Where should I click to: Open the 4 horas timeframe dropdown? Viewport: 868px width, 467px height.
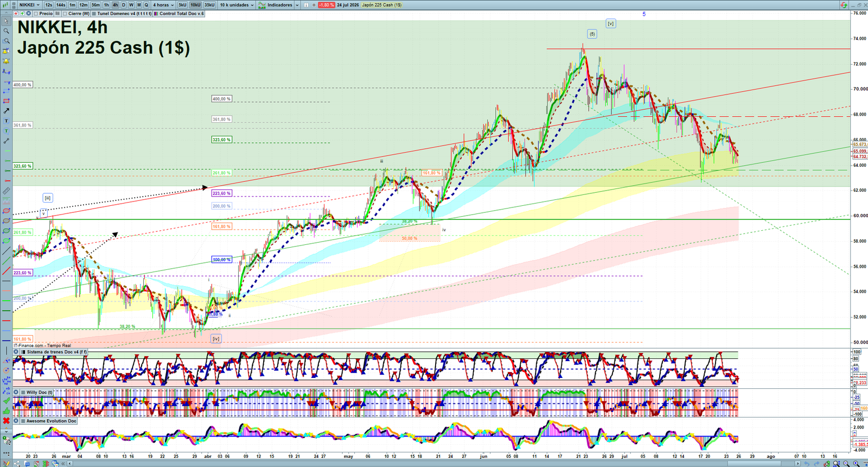pos(163,5)
